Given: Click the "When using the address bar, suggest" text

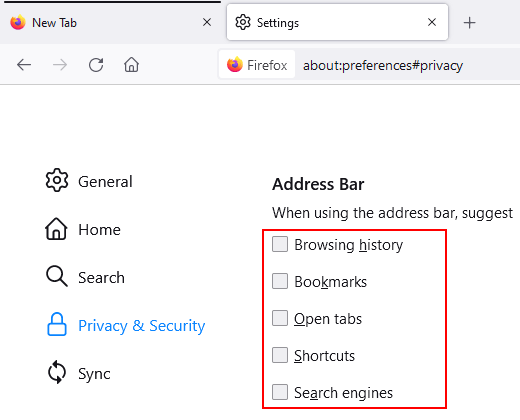Looking at the screenshot, I should (x=392, y=213).
